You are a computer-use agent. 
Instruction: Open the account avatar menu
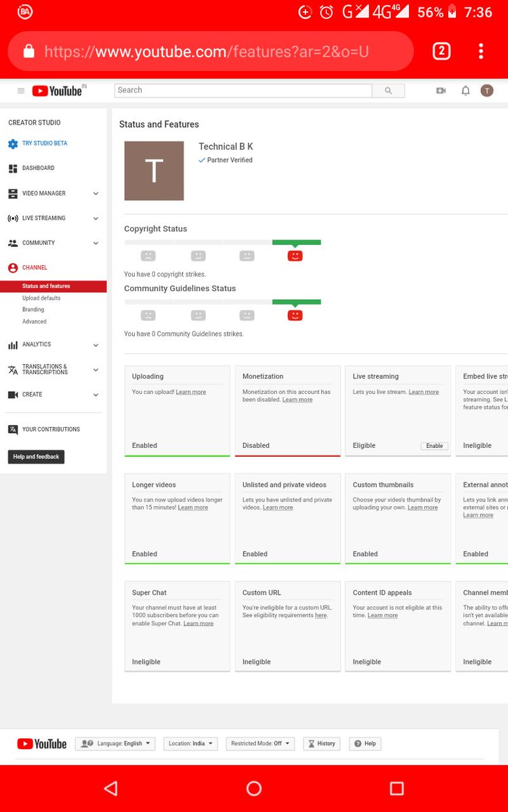487,91
